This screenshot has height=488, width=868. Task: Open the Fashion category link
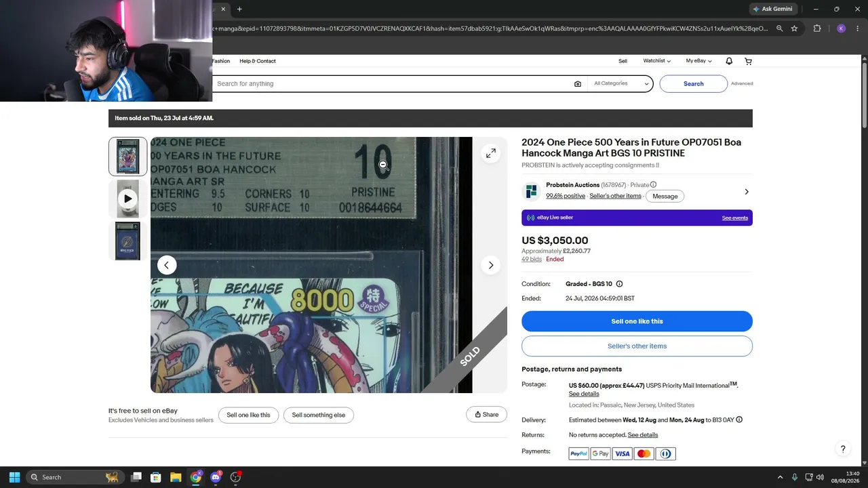(x=221, y=61)
